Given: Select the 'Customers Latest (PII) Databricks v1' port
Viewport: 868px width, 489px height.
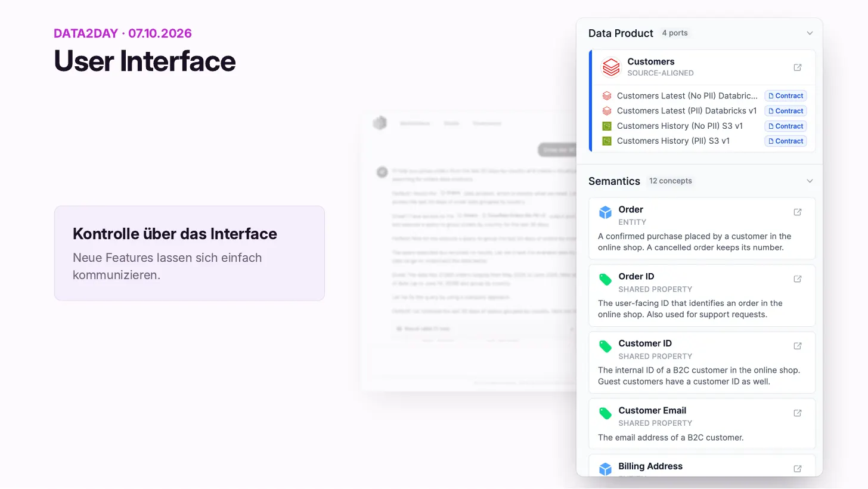Looking at the screenshot, I should (x=687, y=111).
